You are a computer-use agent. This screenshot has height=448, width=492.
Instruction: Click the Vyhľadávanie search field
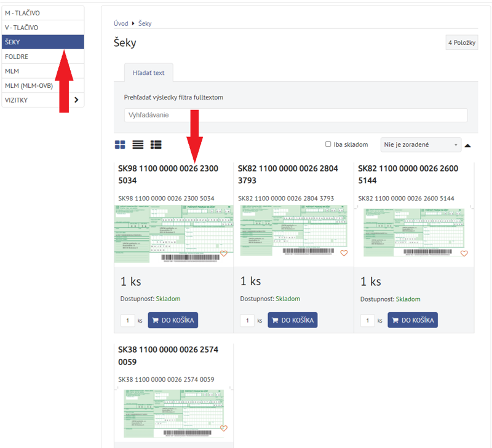[x=295, y=115]
